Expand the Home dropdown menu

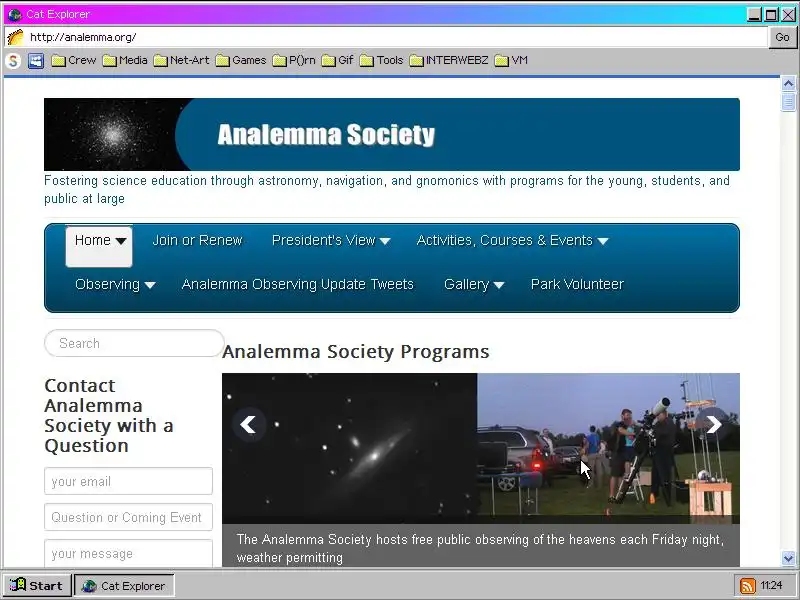(99, 246)
